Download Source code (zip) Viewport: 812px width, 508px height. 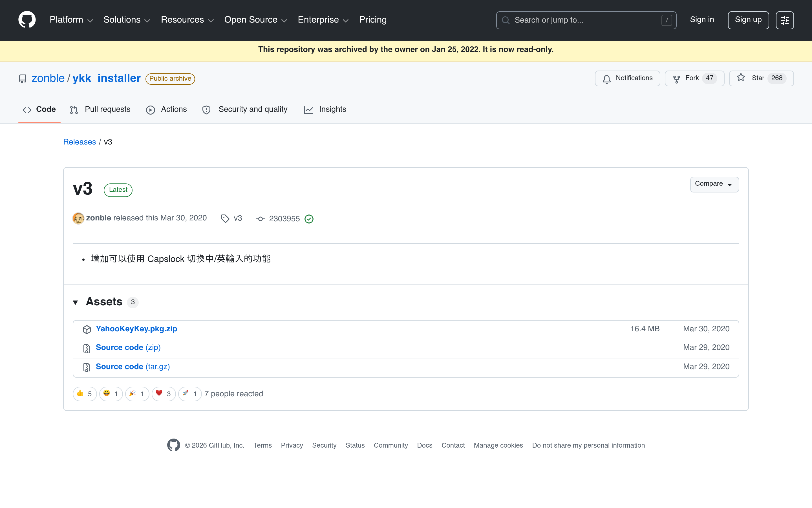click(x=128, y=348)
